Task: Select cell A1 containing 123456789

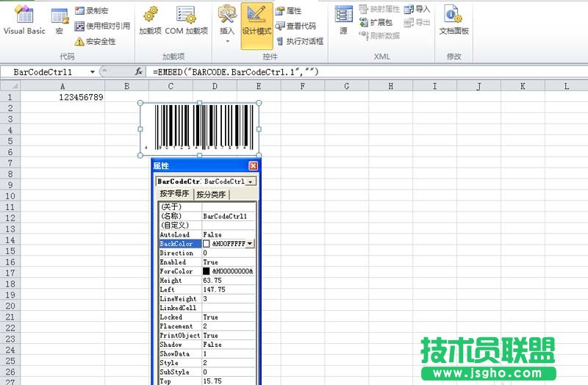Action: pyautogui.click(x=62, y=97)
